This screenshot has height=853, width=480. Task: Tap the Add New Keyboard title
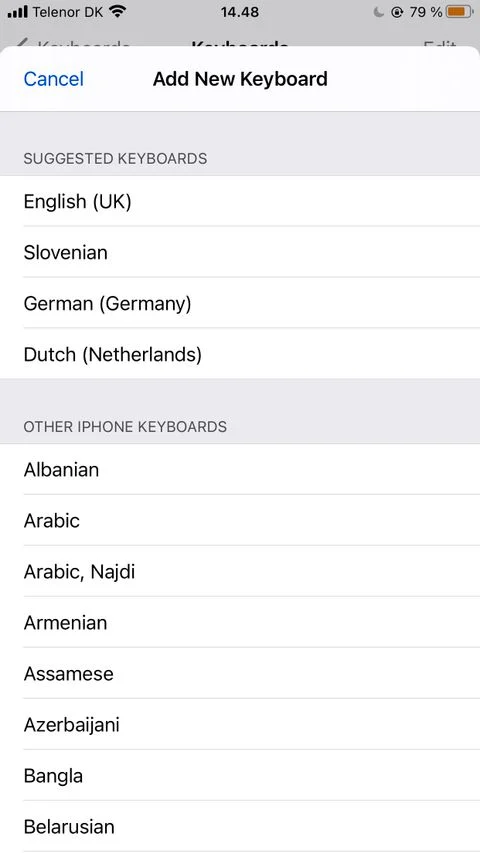click(x=240, y=79)
